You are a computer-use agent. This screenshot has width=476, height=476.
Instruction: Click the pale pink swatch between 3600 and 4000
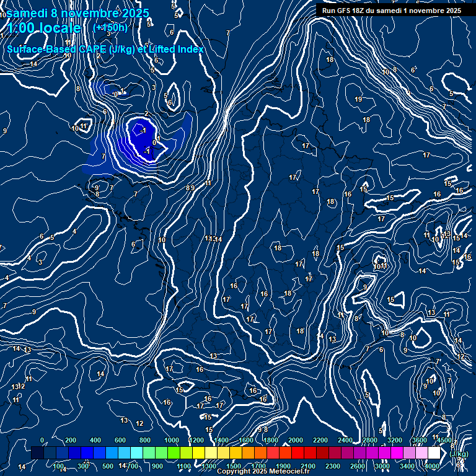coord(421,452)
